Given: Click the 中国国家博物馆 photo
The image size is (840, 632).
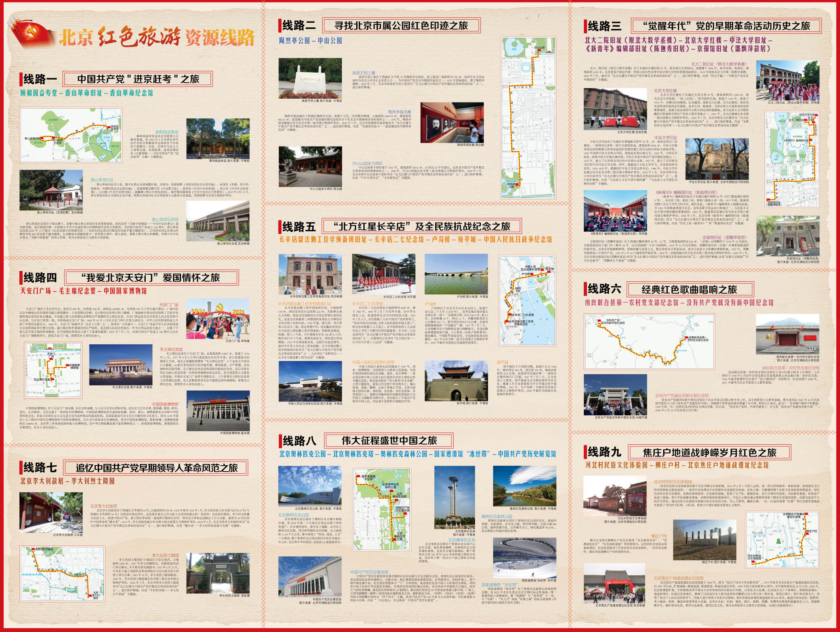Looking at the screenshot, I should tap(218, 411).
